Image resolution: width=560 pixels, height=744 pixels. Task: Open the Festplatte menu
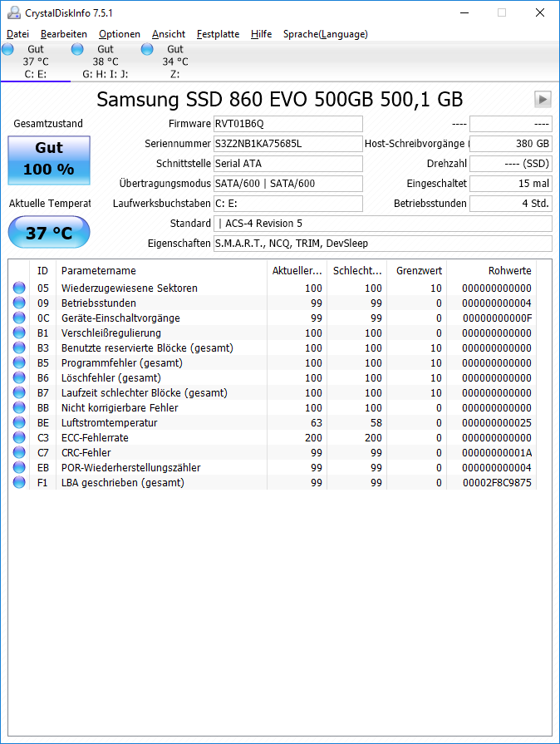tap(218, 34)
